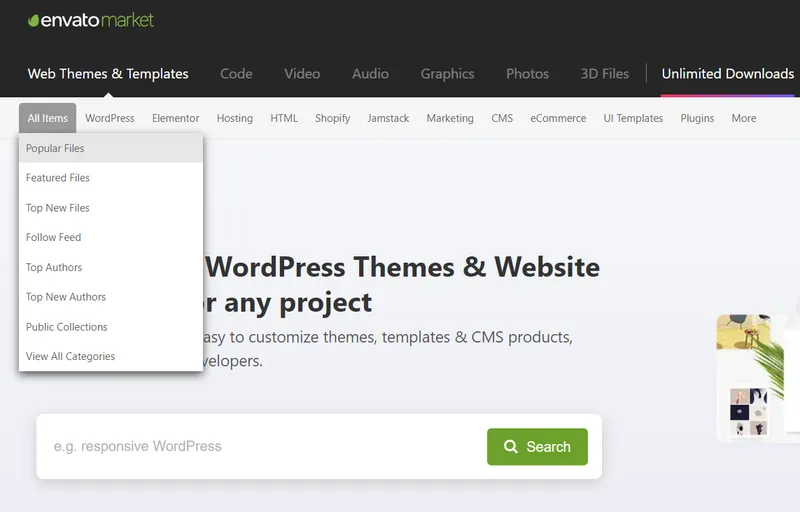View the Top Authors list

111,267
